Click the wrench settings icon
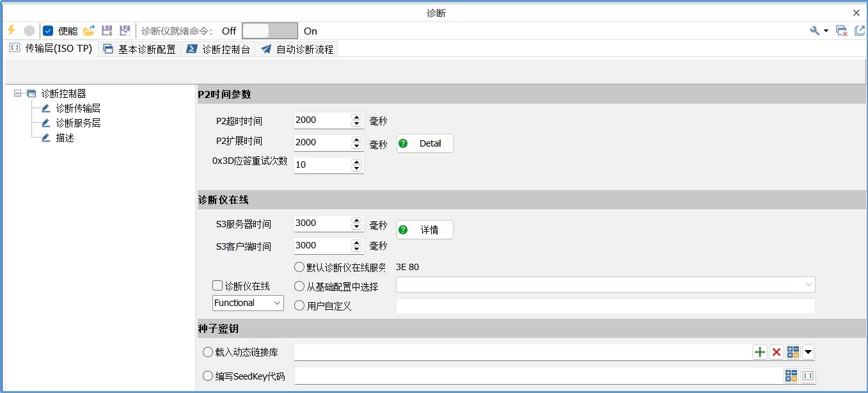The width and height of the screenshot is (868, 393). coord(815,31)
